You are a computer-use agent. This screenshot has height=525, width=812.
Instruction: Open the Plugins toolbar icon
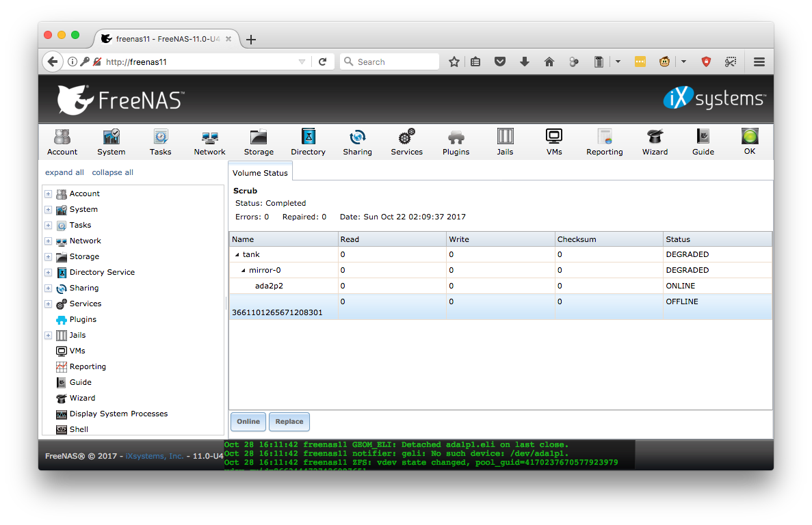tap(456, 142)
